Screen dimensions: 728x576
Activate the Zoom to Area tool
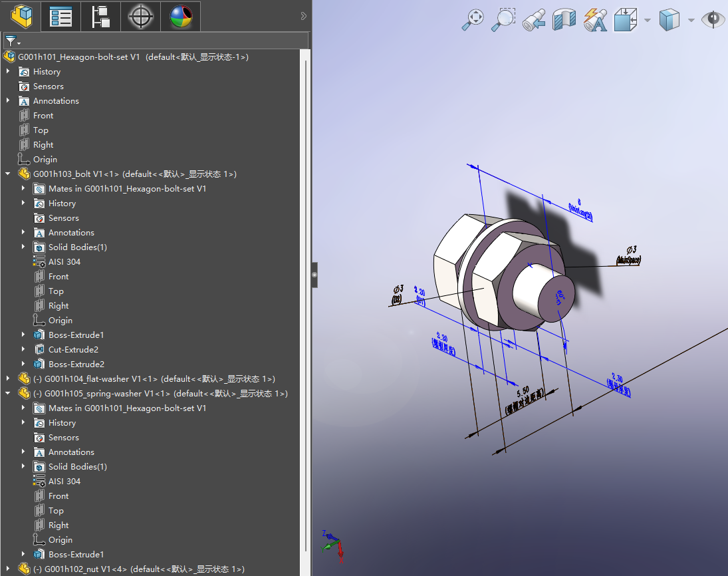[x=503, y=20]
